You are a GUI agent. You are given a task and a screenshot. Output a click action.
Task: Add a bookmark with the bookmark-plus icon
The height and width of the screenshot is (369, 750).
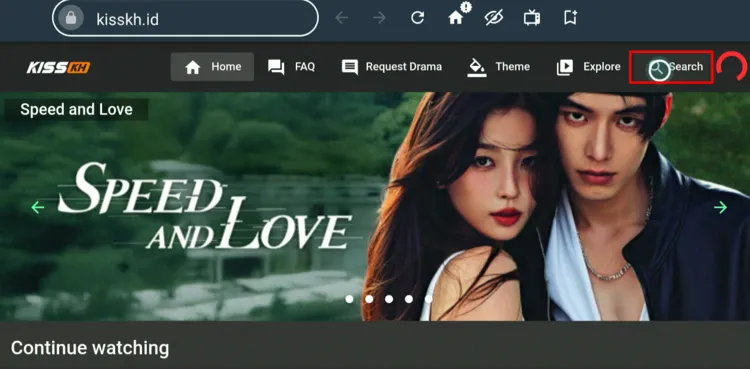(x=570, y=18)
